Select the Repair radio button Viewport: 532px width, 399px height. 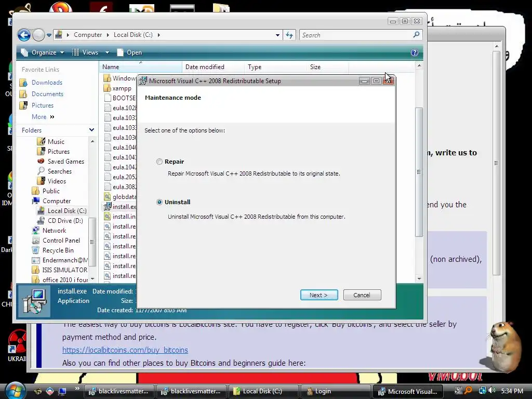[x=159, y=162]
